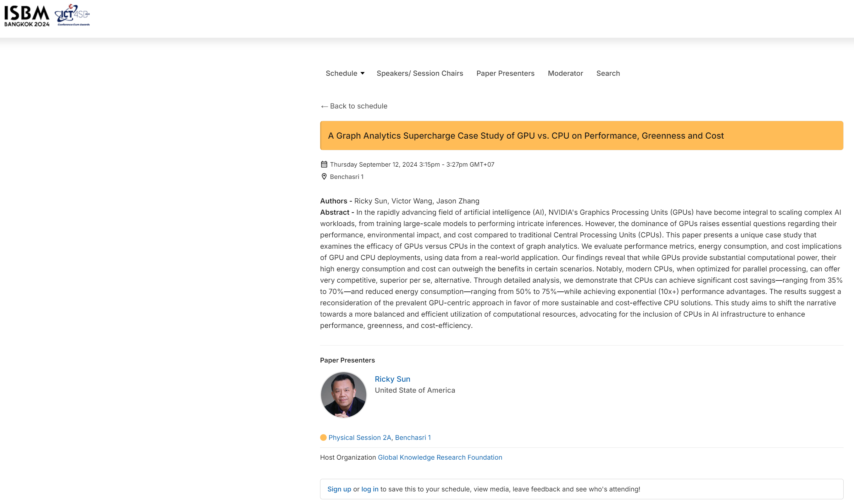Click the log in link
The image size is (854, 504).
[x=369, y=489]
